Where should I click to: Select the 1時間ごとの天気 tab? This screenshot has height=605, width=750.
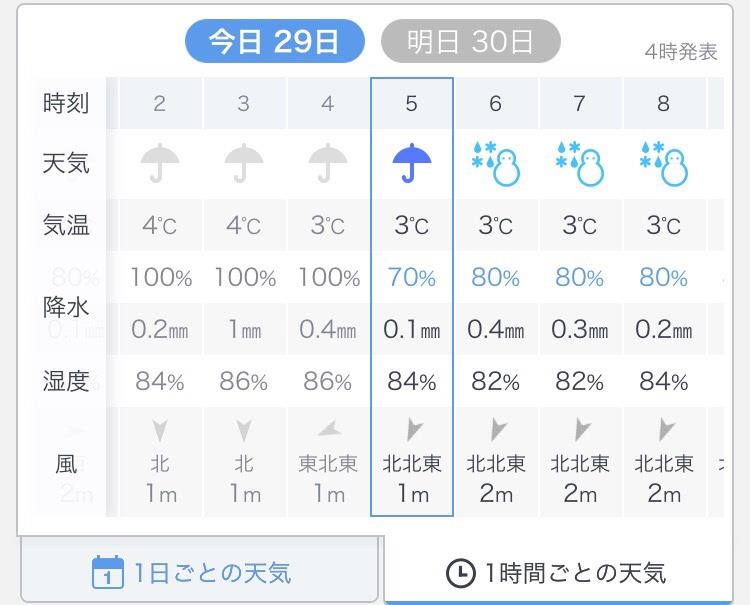click(558, 571)
